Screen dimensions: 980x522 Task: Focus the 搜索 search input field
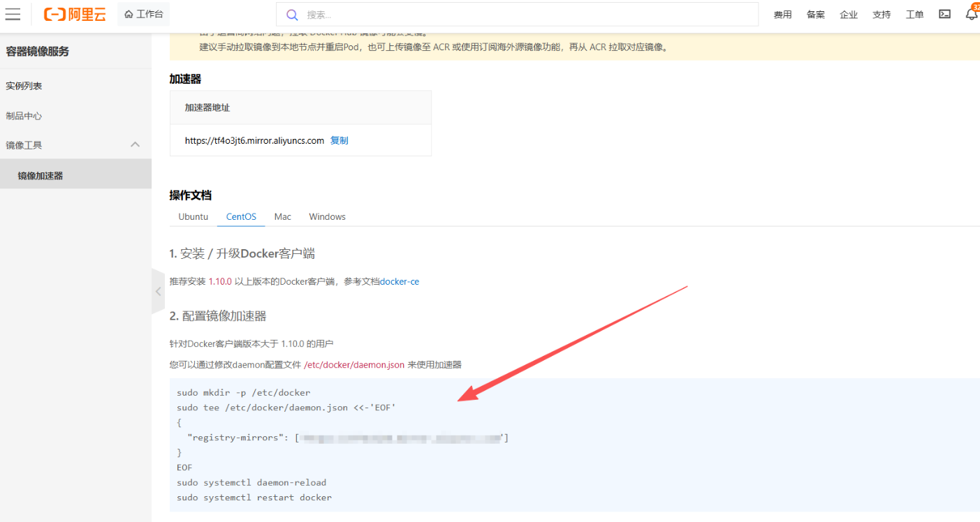point(517,15)
